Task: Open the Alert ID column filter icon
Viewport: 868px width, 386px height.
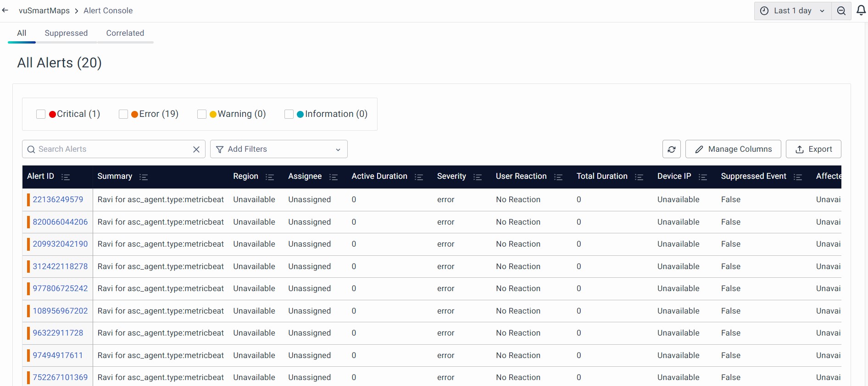Action: [x=66, y=177]
